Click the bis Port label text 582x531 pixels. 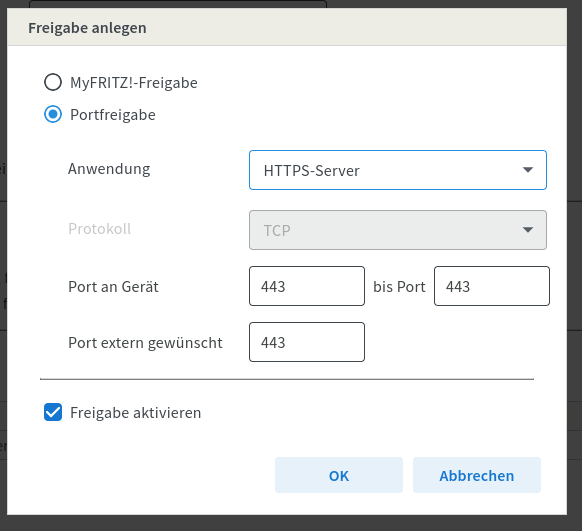point(399,287)
